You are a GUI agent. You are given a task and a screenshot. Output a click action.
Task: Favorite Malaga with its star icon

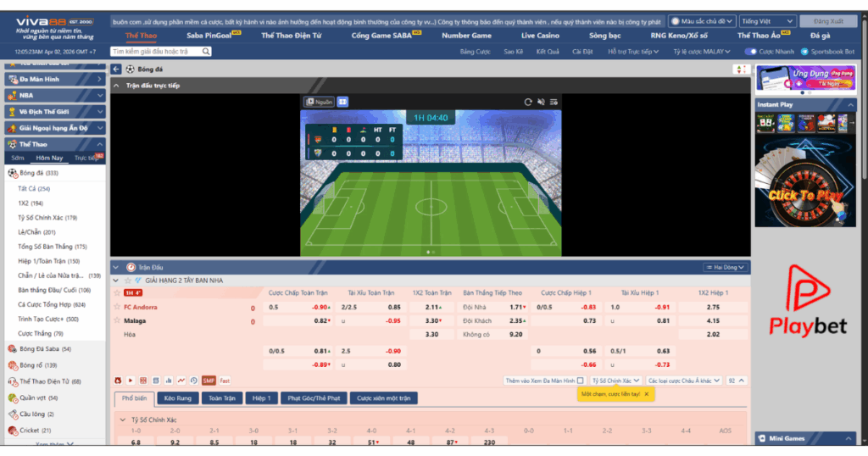117,320
